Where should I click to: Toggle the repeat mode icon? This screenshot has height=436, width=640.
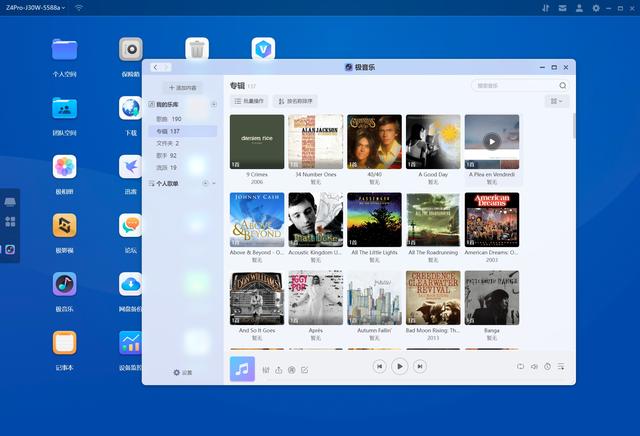pos(520,367)
